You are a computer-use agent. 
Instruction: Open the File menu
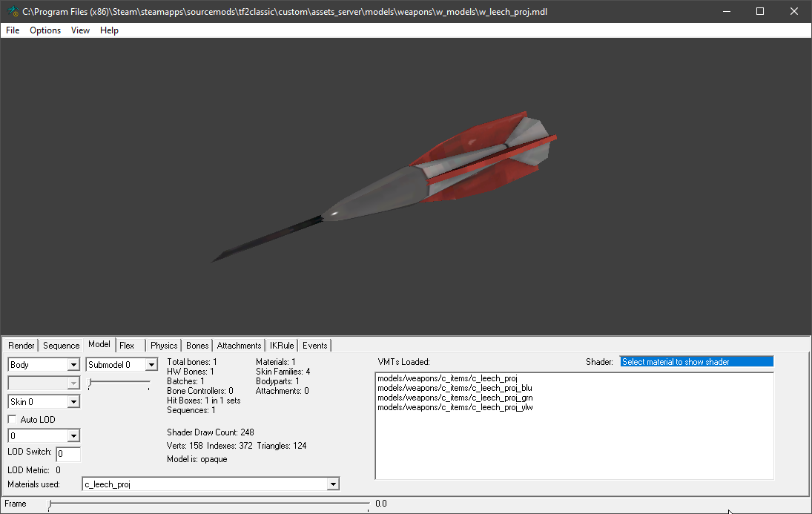point(13,30)
